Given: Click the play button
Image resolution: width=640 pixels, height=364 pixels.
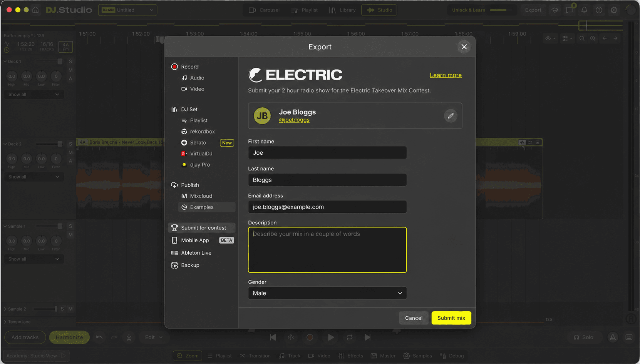Looking at the screenshot, I should pos(331,337).
